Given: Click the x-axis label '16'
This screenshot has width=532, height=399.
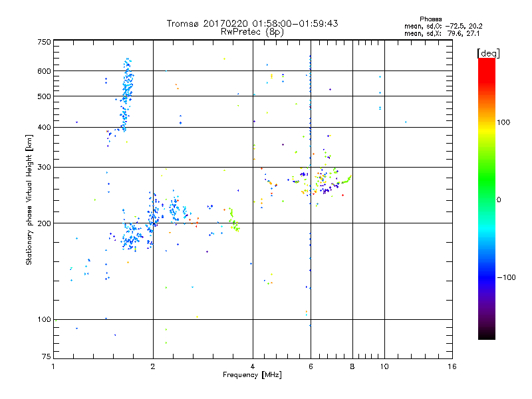Looking at the screenshot, I should pyautogui.click(x=452, y=366).
